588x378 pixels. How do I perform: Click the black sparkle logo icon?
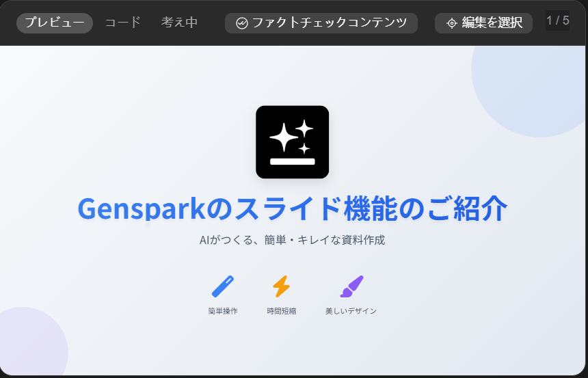point(292,142)
